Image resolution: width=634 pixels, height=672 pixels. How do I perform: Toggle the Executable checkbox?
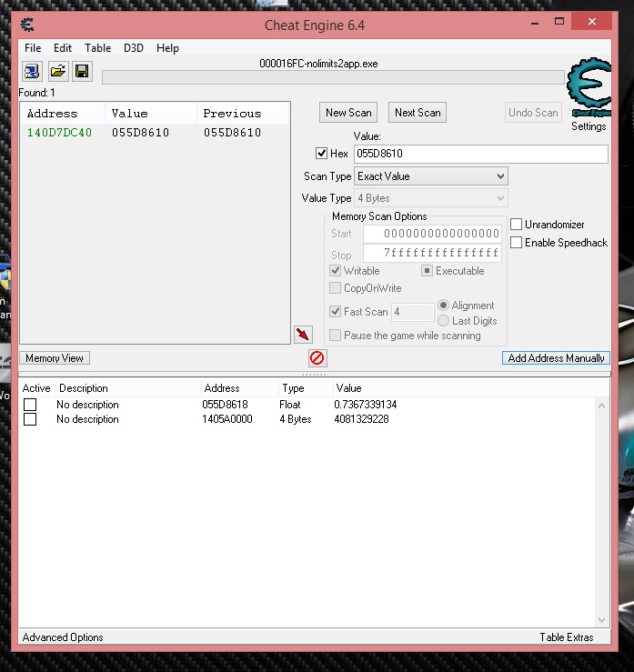[427, 271]
